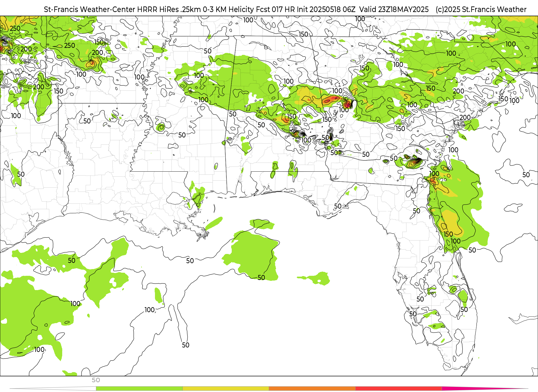
Task: Click the magenta arrow end of the color legend
Action: 485,388
